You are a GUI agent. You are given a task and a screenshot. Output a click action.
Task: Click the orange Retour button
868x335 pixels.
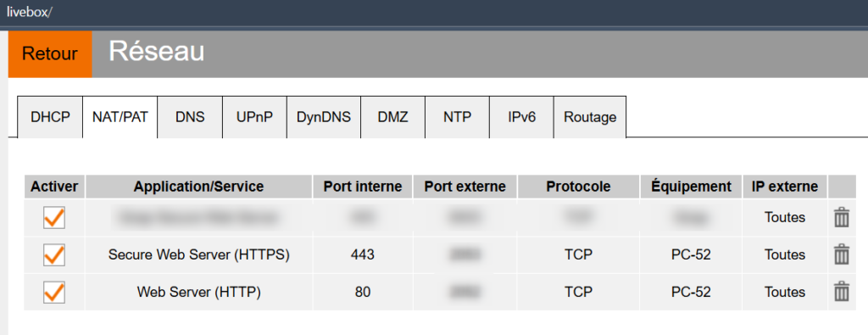50,53
